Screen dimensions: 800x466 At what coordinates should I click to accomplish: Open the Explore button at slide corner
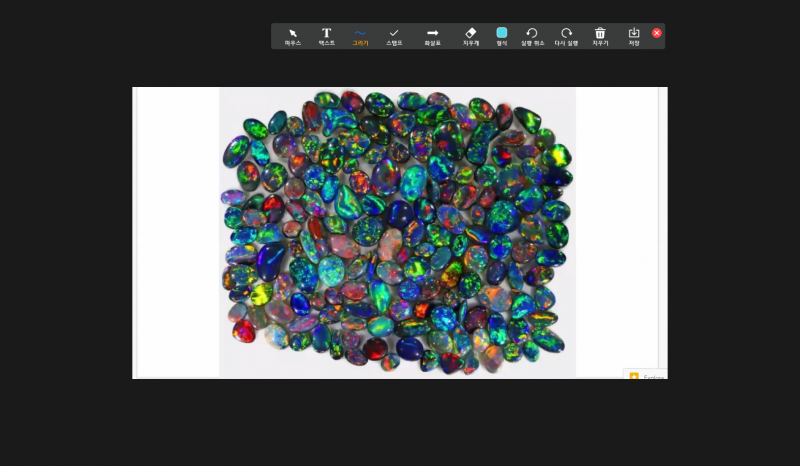pyautogui.click(x=646, y=375)
